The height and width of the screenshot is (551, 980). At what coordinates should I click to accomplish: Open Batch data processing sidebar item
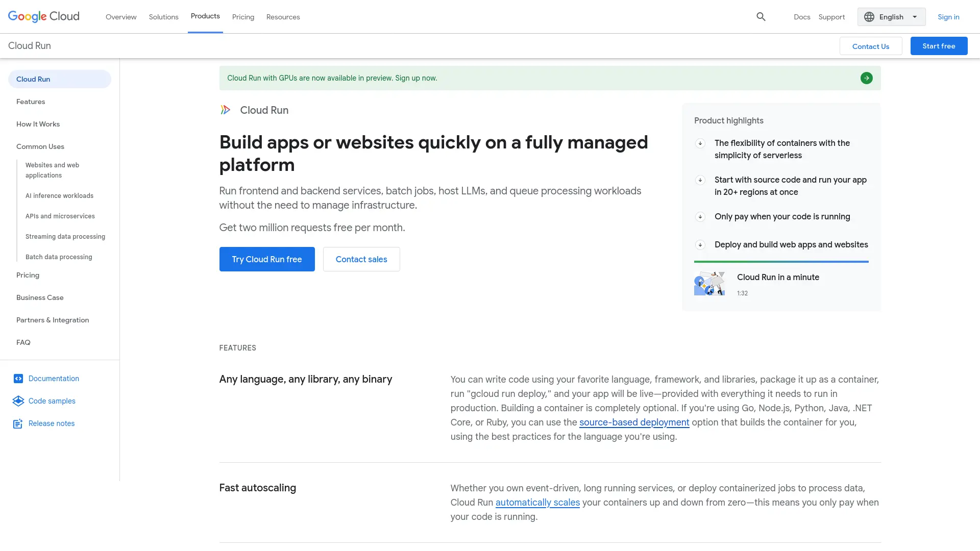click(59, 257)
